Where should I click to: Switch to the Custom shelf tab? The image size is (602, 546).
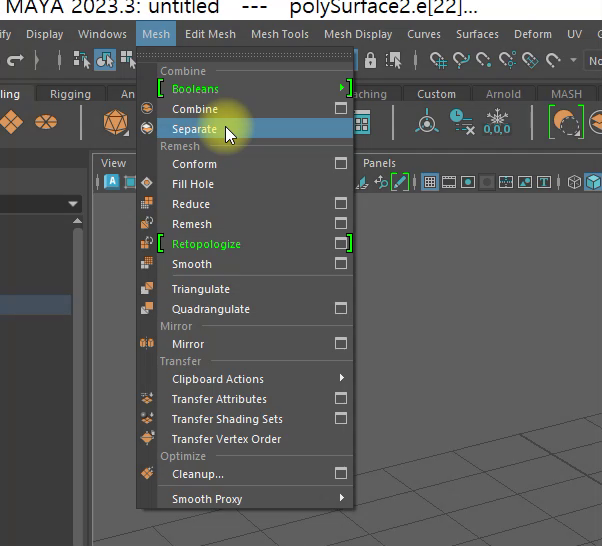click(436, 94)
